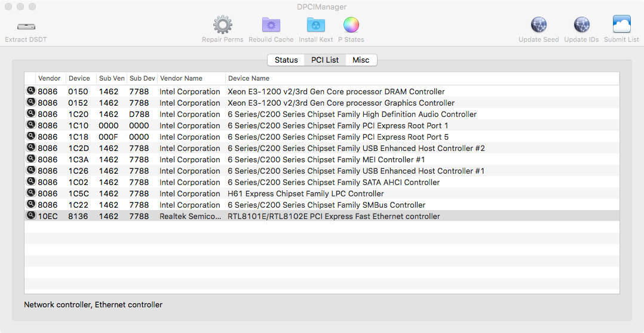Run Repair Perms gear icon

pos(223,25)
